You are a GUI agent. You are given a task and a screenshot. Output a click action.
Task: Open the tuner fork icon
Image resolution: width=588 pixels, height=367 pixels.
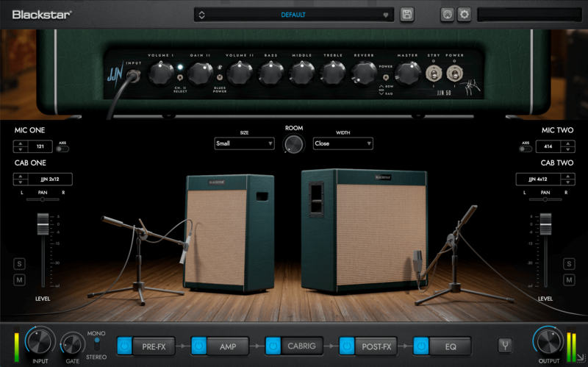coord(505,346)
